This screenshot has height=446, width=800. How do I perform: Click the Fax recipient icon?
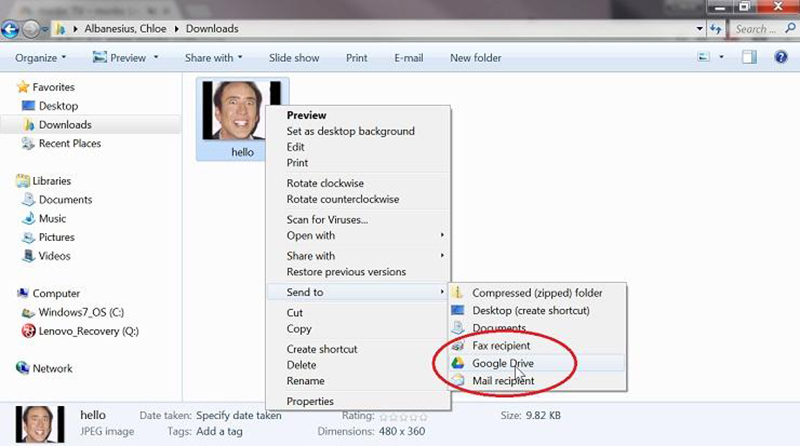458,346
